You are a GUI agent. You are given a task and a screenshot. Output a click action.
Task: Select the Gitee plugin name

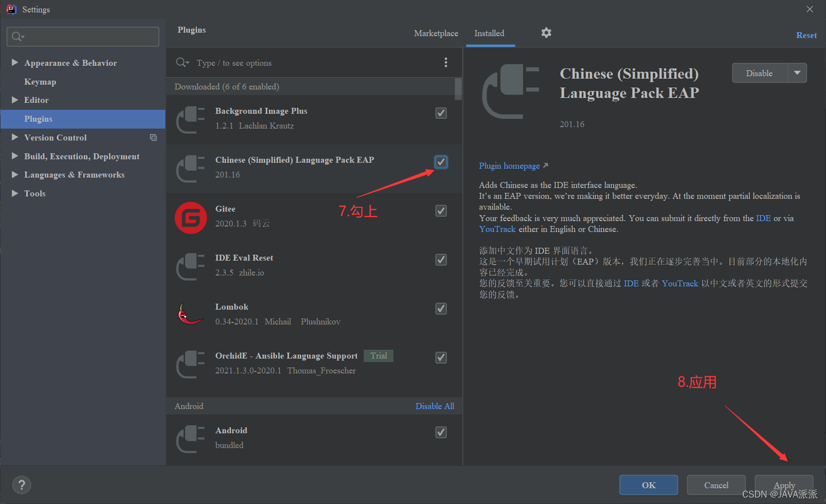point(225,209)
